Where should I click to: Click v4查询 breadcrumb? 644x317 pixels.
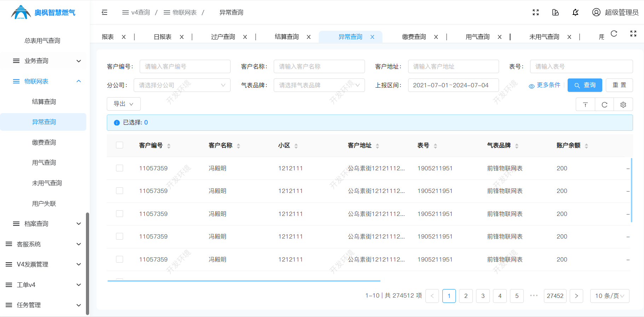coord(136,12)
